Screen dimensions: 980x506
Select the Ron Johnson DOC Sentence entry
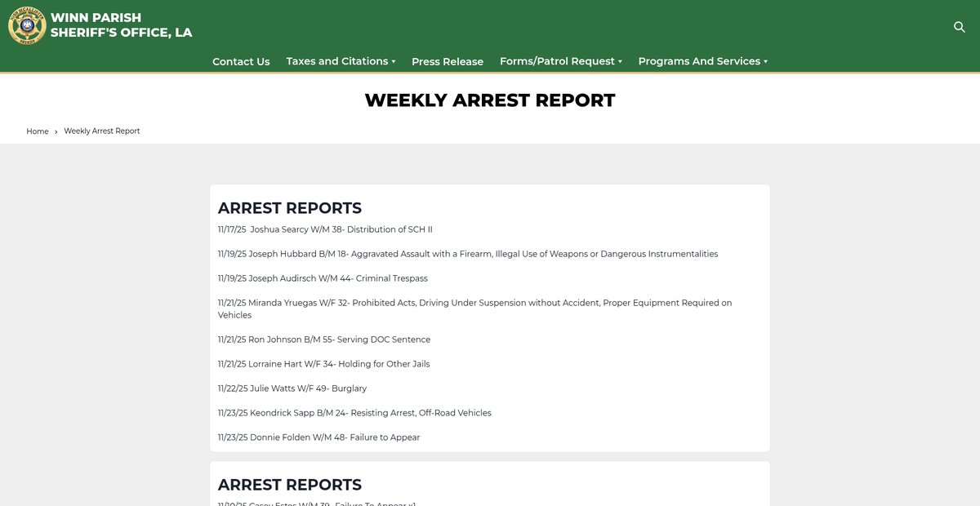click(324, 340)
